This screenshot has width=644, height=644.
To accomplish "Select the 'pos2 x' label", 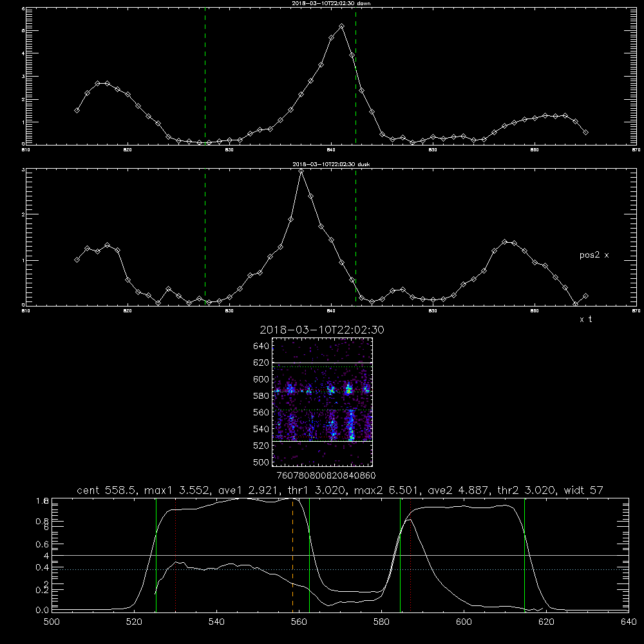I will tap(594, 255).
